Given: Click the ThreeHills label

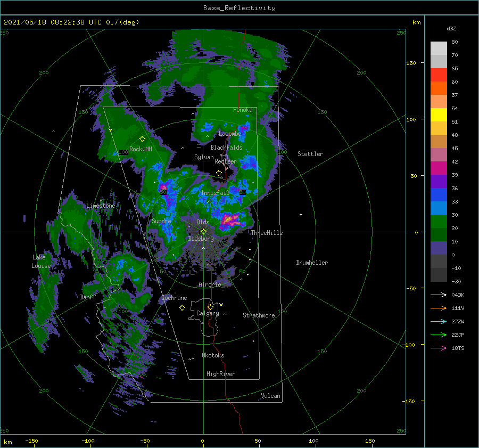Looking at the screenshot, I should pyautogui.click(x=267, y=233).
